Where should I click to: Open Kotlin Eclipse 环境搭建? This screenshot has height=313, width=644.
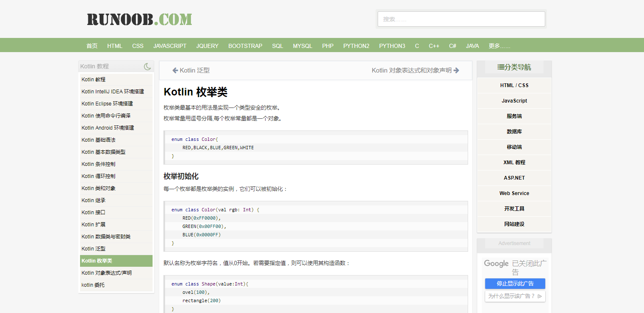pos(116,104)
